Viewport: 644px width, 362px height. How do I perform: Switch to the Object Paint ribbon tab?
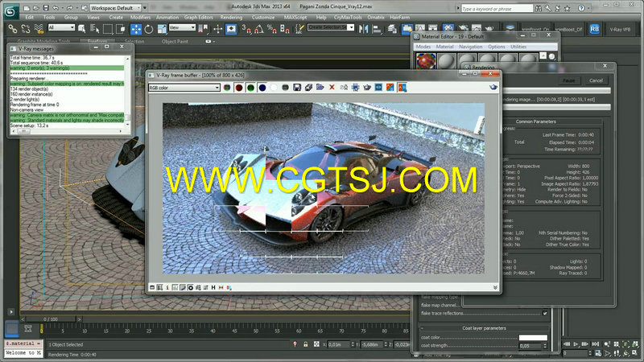pos(175,42)
